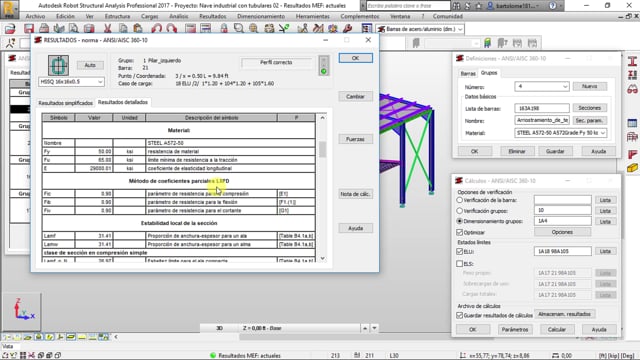Click the layout selector icon beside the Barras de acero dropdown
Image resolution: width=640 pixels, height=360 pixels.
click(366, 28)
